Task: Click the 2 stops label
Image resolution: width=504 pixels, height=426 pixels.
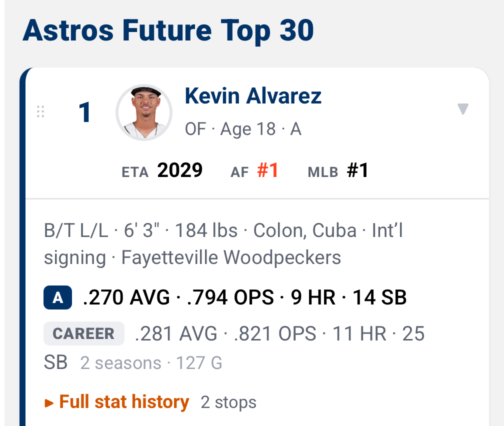Action: coord(228,402)
